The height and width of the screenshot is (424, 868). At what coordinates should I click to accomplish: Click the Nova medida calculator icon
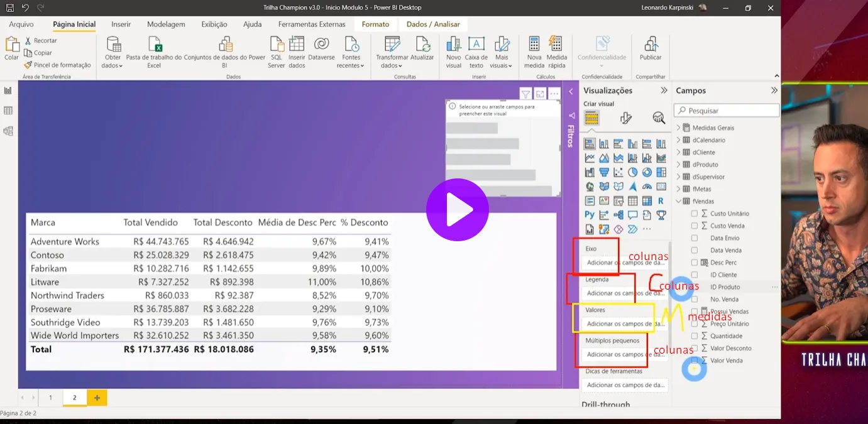[x=534, y=45]
